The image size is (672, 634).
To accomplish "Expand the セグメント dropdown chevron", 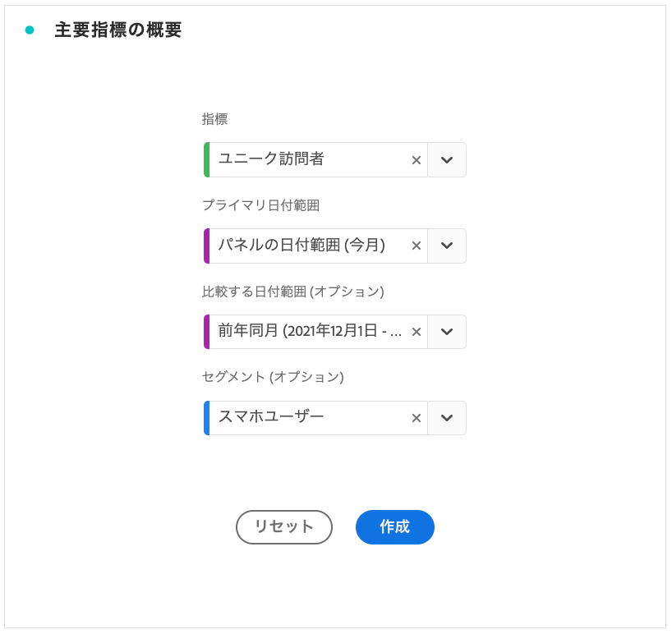I will pos(447,418).
